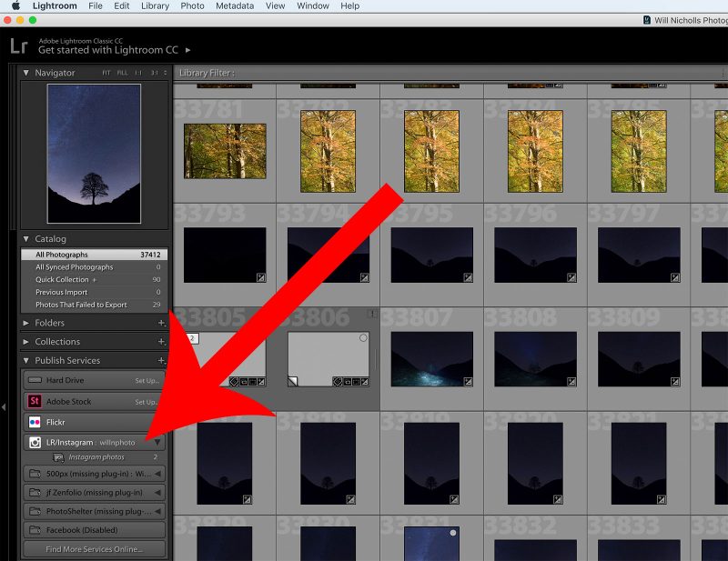Toggle the flag circle on photo 33806
The image size is (728, 561).
pyautogui.click(x=363, y=338)
